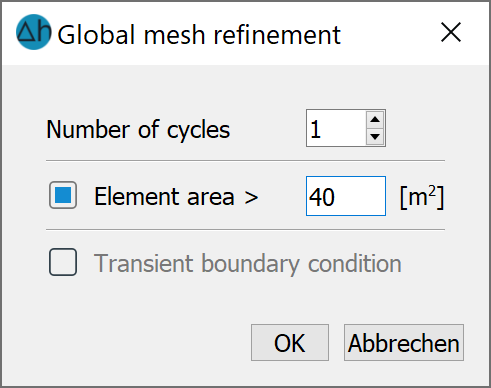Click the [m²] unit label

tap(422, 197)
